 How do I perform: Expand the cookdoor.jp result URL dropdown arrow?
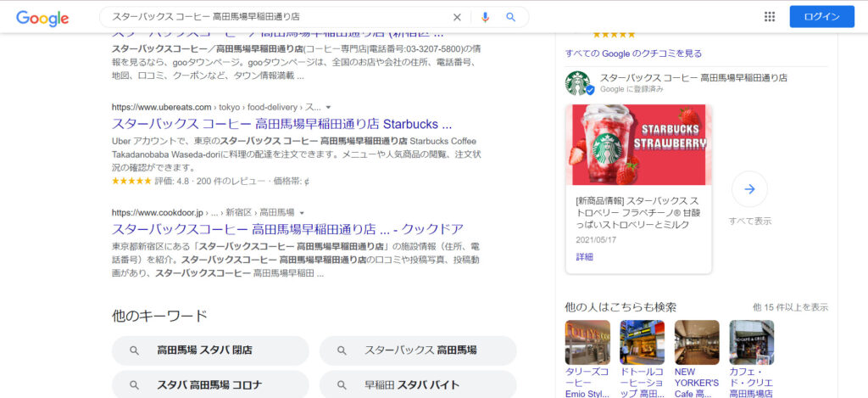coord(302,213)
